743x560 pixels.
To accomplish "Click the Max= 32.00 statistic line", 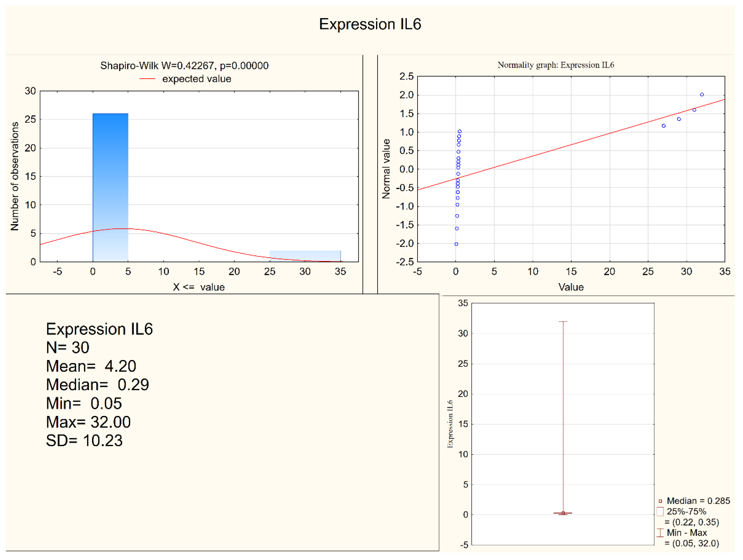I will tap(88, 422).
